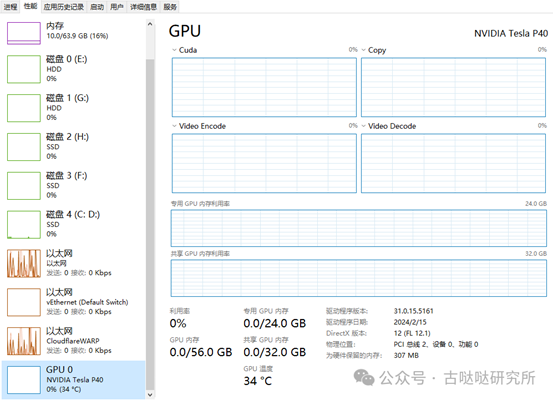Open 磁盘 4 (C: D:) graph
Image resolution: width=553 pixels, height=400 pixels.
(24, 224)
